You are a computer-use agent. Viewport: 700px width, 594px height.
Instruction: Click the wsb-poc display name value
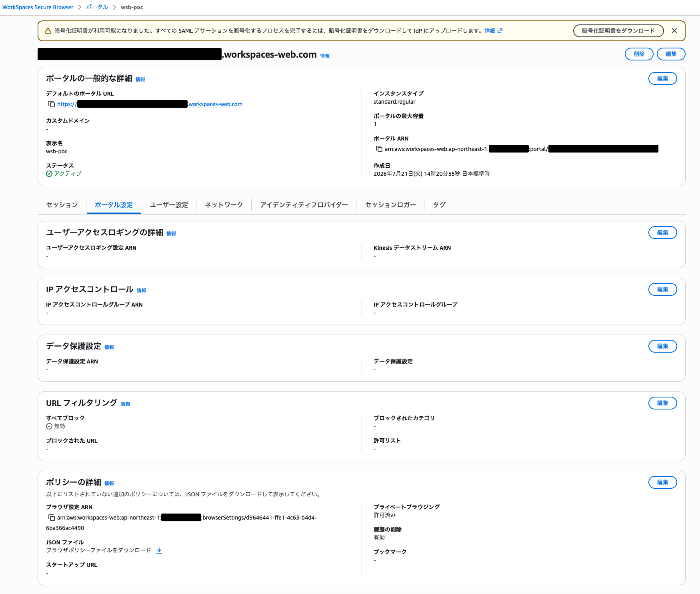[57, 151]
